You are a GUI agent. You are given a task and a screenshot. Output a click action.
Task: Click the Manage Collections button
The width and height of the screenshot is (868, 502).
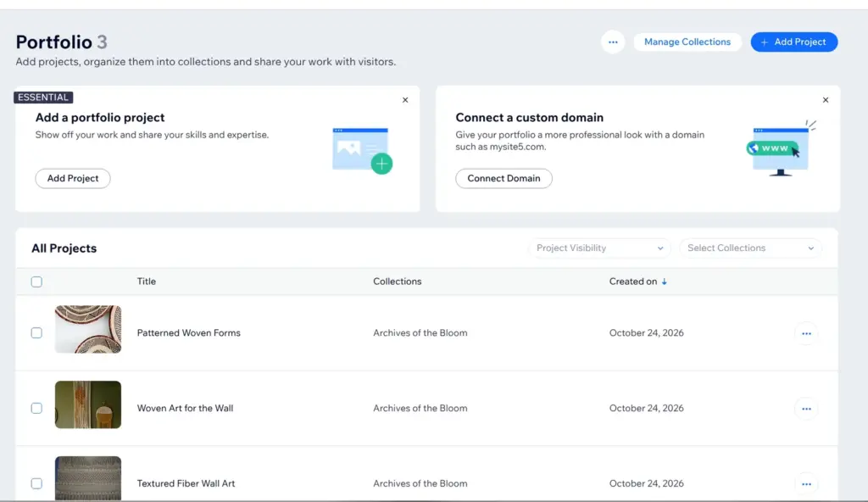click(687, 42)
